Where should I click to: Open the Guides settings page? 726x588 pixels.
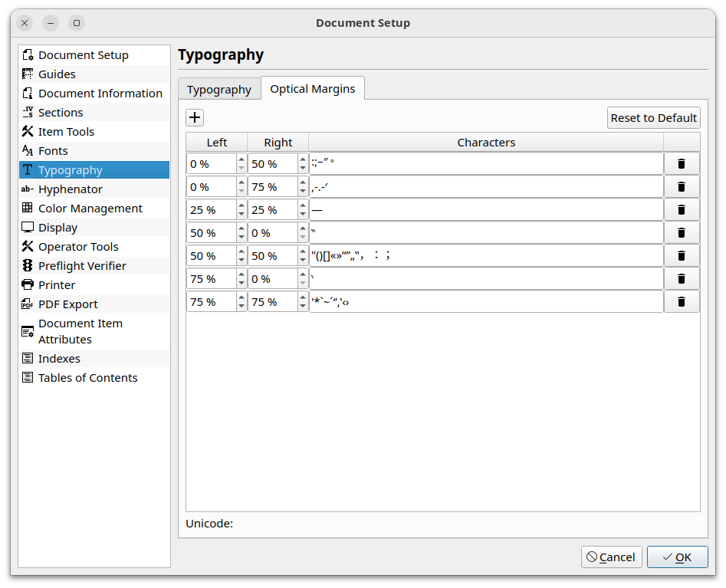57,74
